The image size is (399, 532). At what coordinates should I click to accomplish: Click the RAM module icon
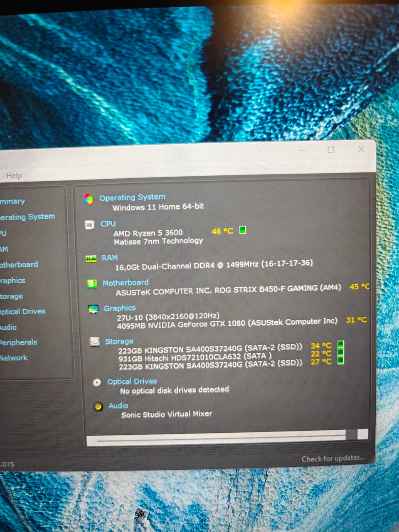pos(91,259)
